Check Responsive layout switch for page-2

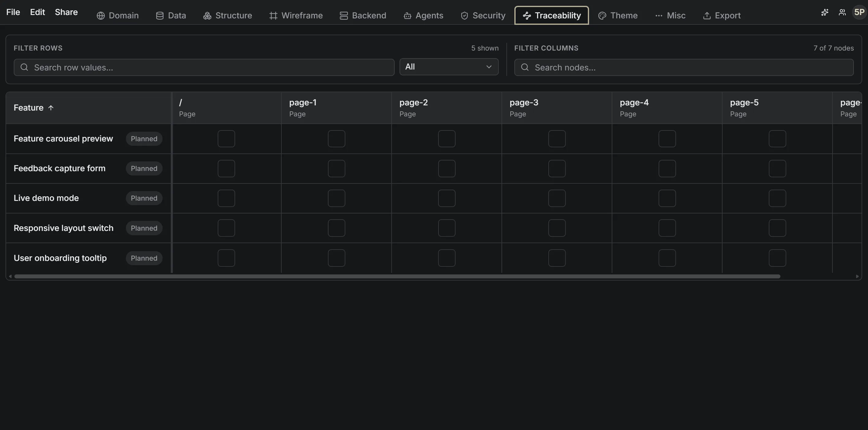coord(446,228)
